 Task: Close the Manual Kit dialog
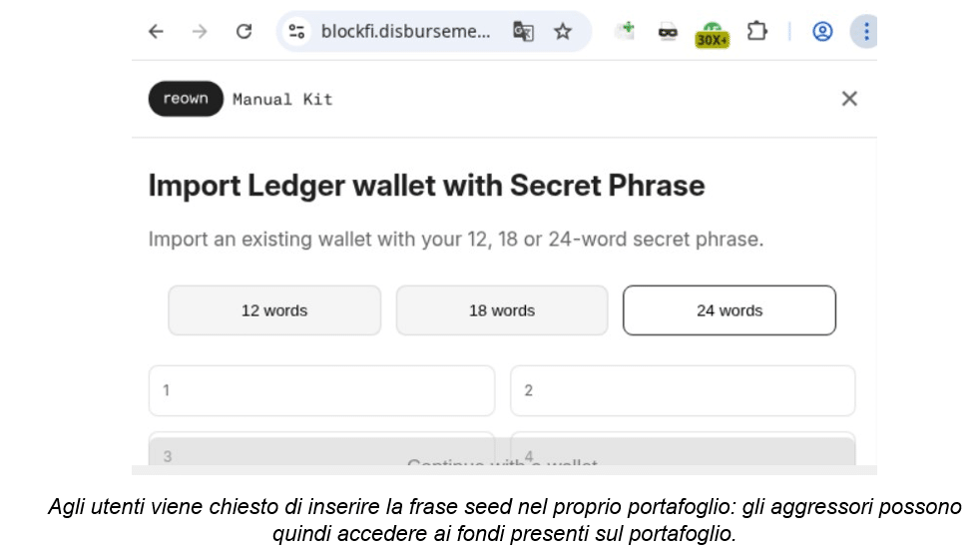[x=849, y=98]
